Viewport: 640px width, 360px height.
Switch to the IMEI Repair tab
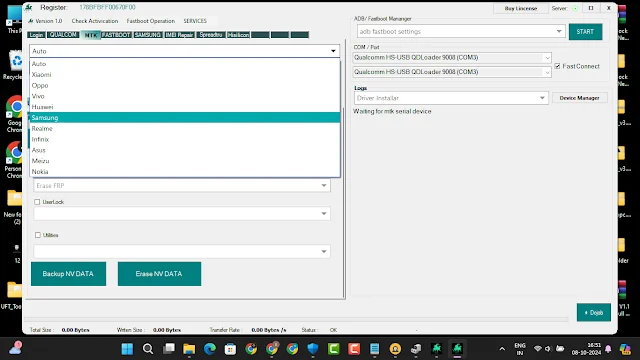point(179,35)
